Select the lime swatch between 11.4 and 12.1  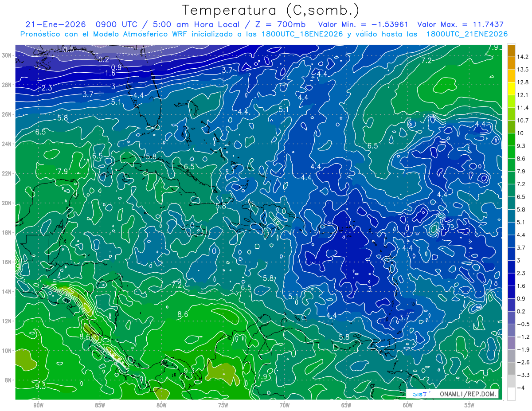(x=511, y=102)
